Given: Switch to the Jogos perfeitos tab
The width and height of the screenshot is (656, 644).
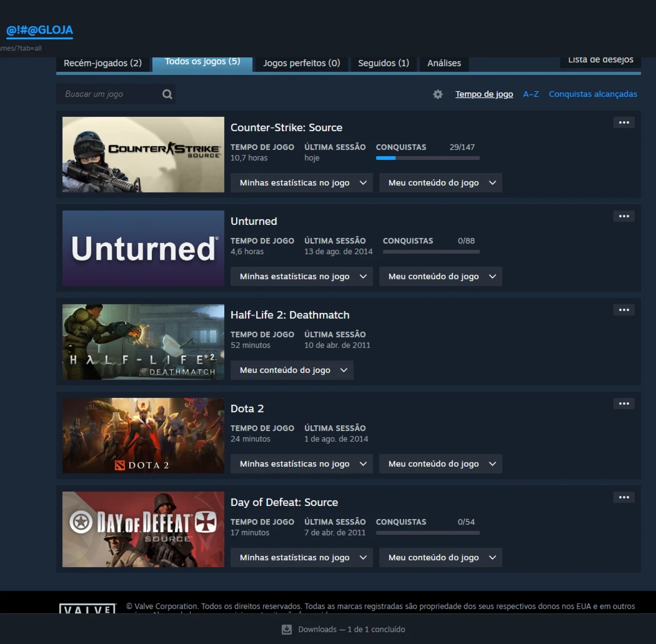Looking at the screenshot, I should tap(301, 63).
